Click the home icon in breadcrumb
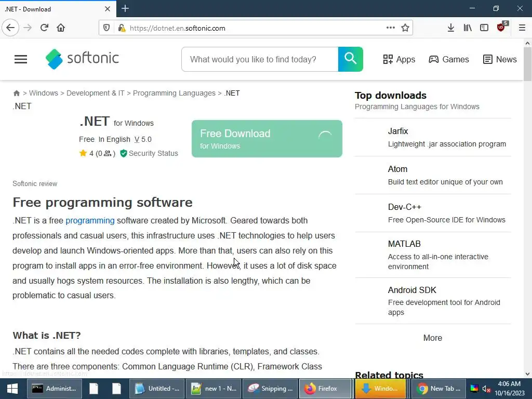 (16, 94)
